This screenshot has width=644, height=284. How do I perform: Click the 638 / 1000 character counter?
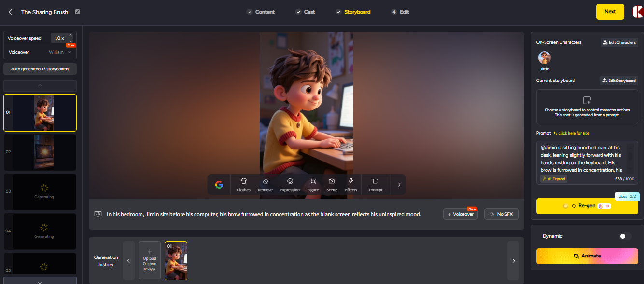pos(624,179)
